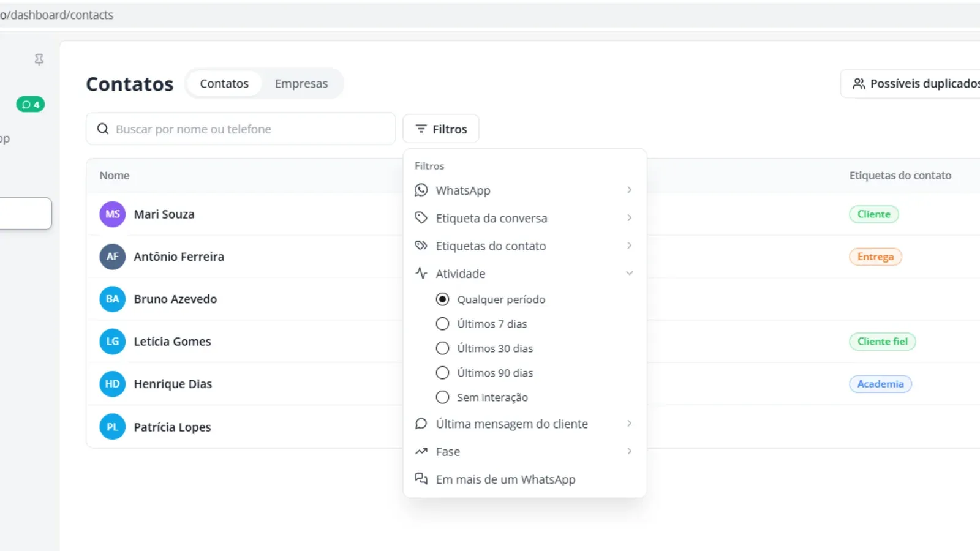
Task: Click the Entrega tag on Antônio Ferreira
Action: click(x=875, y=257)
